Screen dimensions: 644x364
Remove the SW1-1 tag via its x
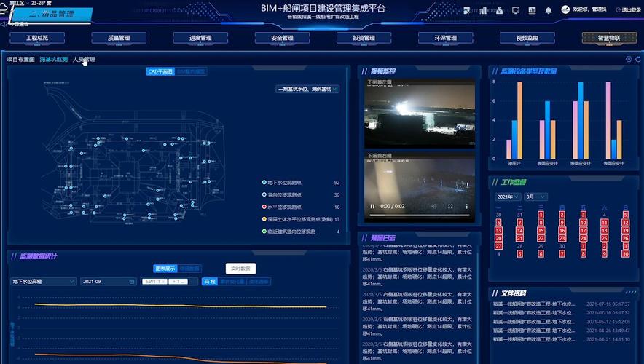pyautogui.click(x=163, y=282)
